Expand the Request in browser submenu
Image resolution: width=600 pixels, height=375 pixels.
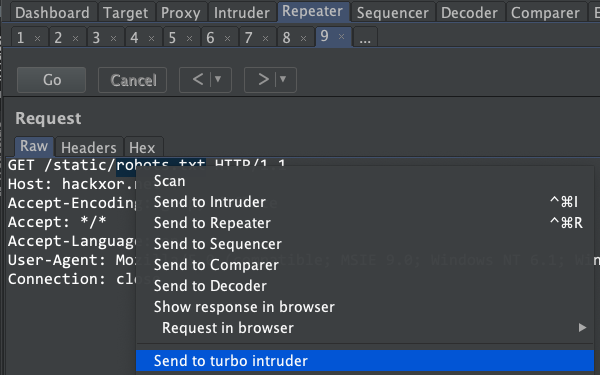(582, 328)
